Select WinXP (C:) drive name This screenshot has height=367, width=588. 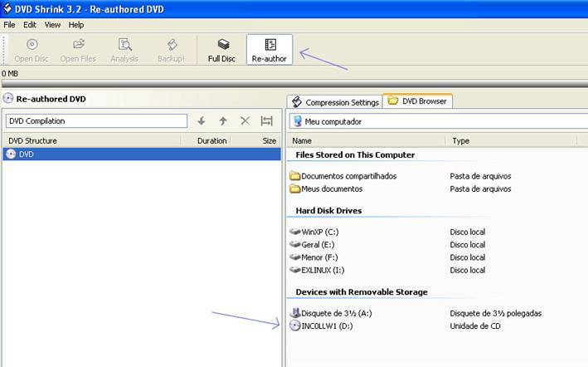320,232
